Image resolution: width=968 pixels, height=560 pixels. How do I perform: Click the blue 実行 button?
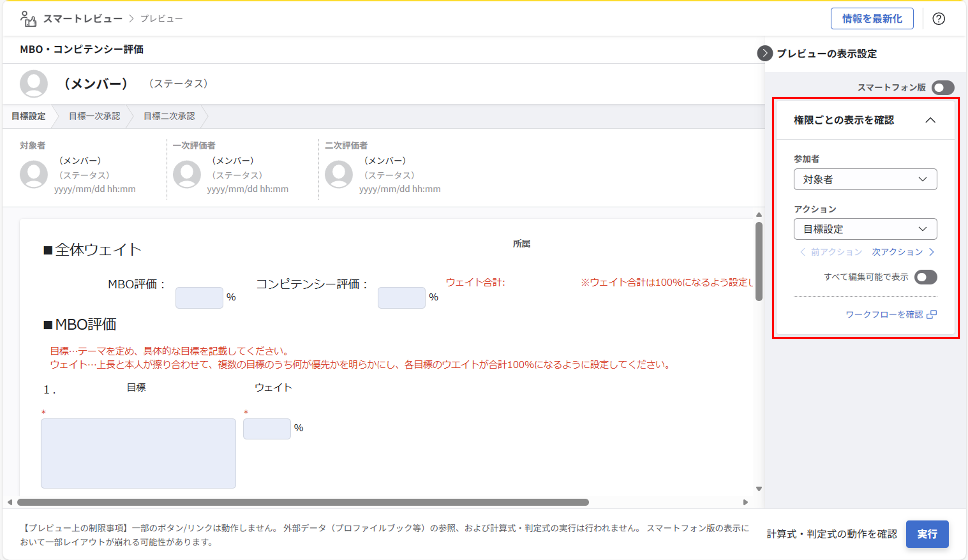pyautogui.click(x=927, y=534)
